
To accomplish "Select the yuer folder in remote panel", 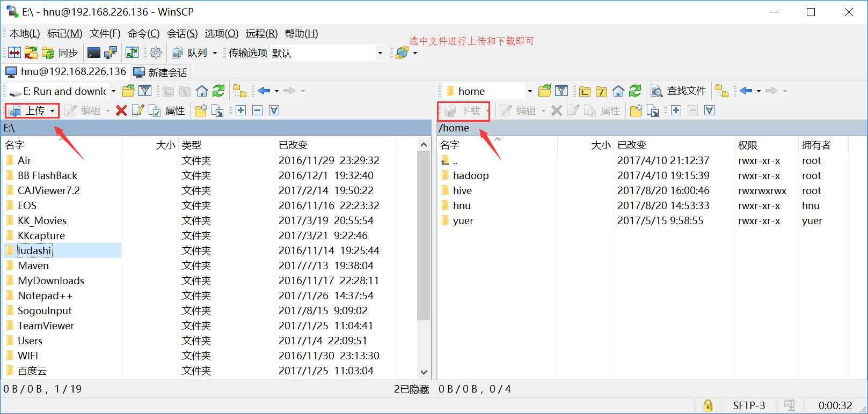I will click(463, 220).
